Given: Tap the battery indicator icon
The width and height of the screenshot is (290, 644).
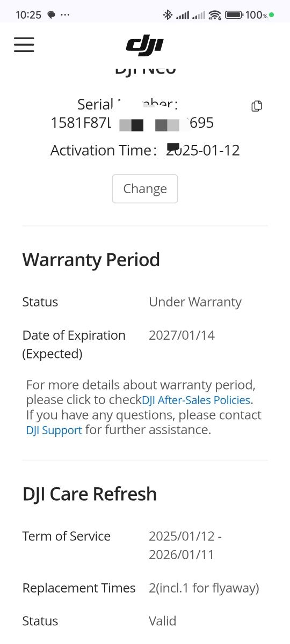Looking at the screenshot, I should pyautogui.click(x=234, y=15).
